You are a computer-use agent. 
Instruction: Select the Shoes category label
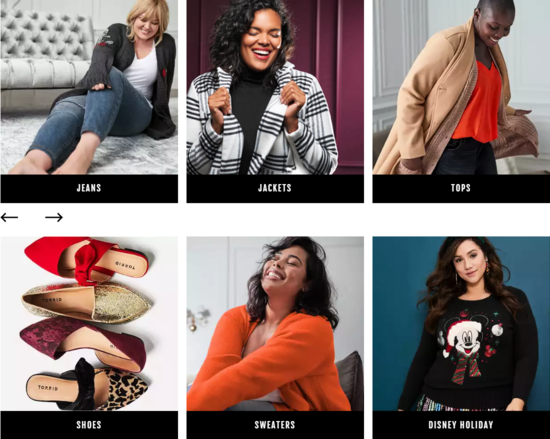pos(89,425)
